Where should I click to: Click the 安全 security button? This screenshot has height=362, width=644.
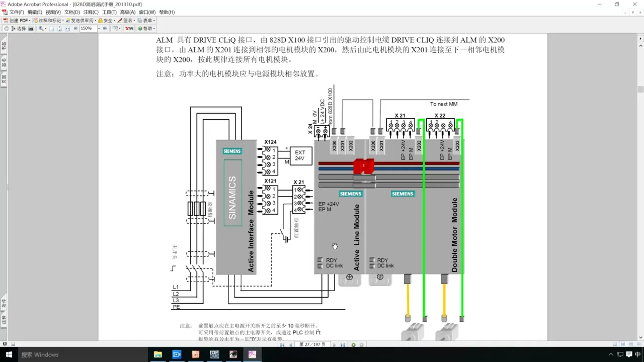click(x=105, y=20)
